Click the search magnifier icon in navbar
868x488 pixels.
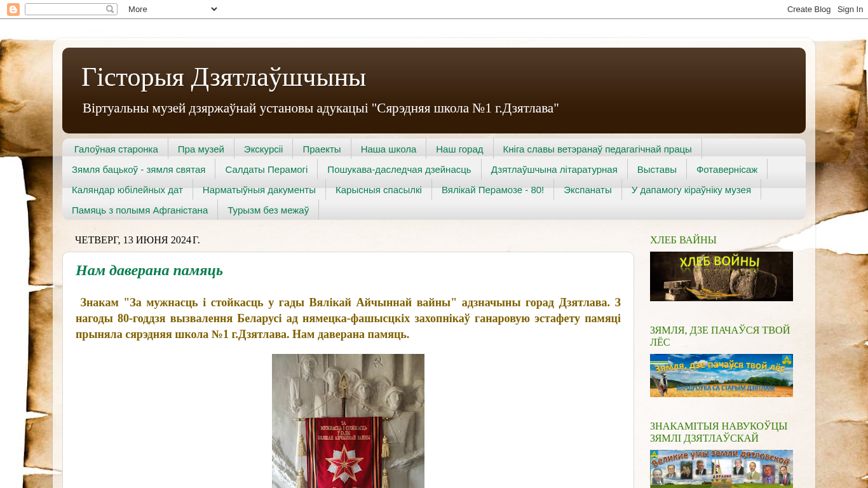click(110, 10)
